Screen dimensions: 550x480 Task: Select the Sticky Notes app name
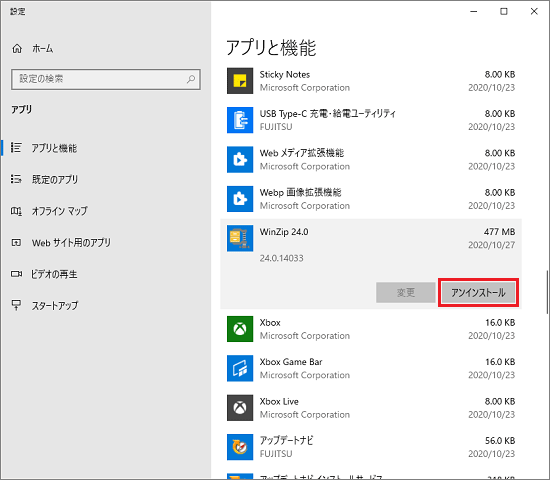[x=284, y=74]
